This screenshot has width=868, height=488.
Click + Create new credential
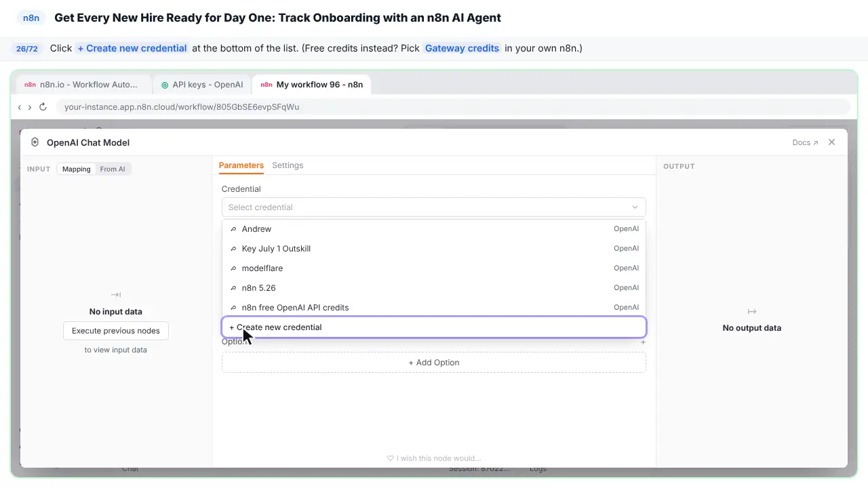(433, 327)
